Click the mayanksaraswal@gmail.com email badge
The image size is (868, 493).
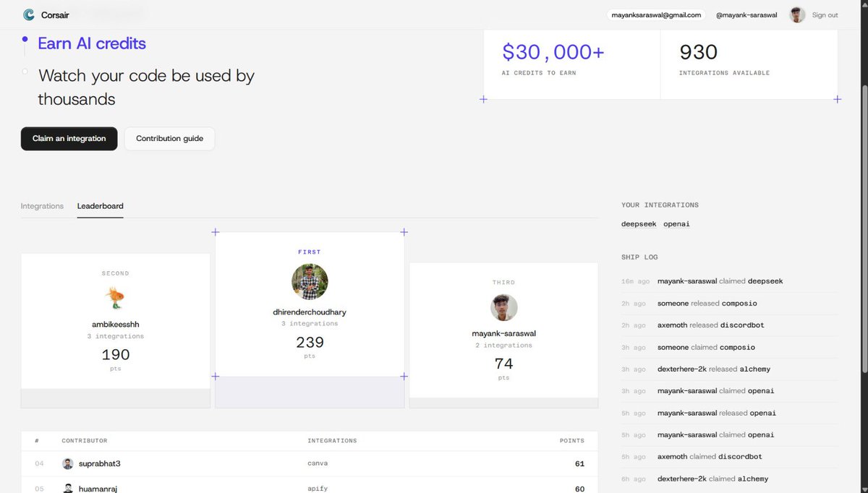pos(657,14)
